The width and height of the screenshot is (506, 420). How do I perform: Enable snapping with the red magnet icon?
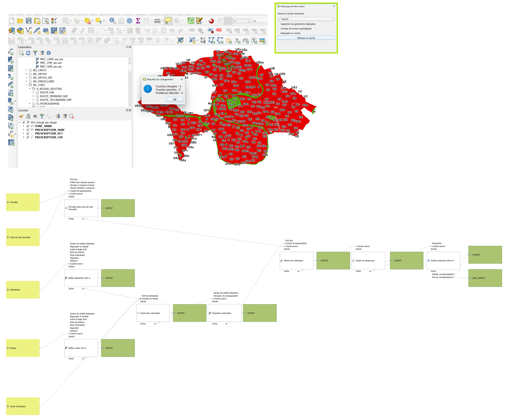[211, 21]
